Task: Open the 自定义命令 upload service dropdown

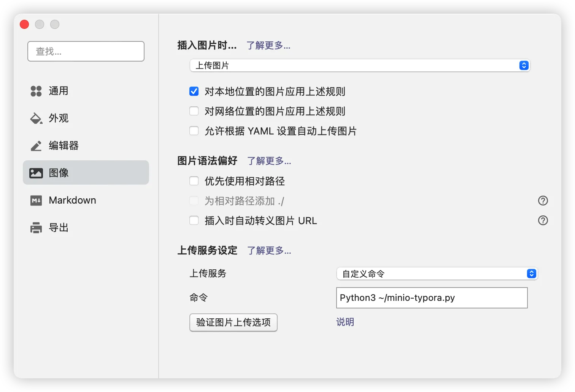Action: (437, 273)
